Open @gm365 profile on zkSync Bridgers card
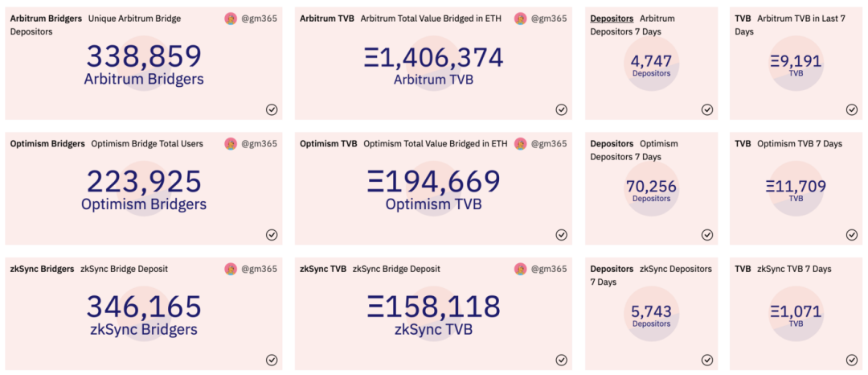Image resolution: width=868 pixels, height=375 pixels. point(259,269)
